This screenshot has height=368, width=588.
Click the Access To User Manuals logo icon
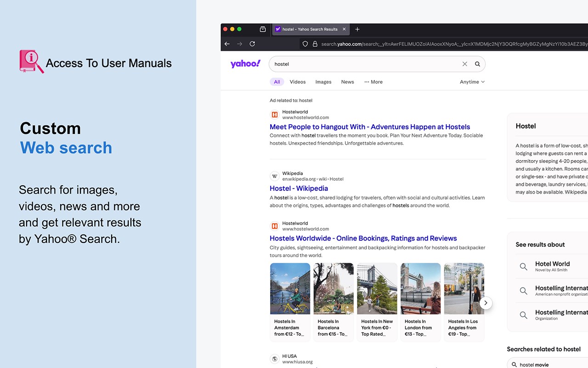pos(32,62)
